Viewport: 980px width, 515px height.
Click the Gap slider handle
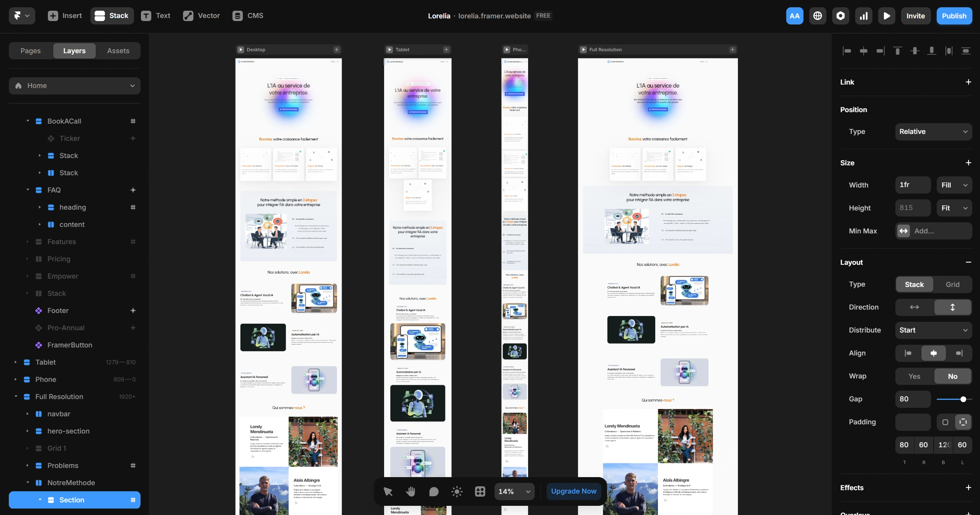pyautogui.click(x=963, y=399)
